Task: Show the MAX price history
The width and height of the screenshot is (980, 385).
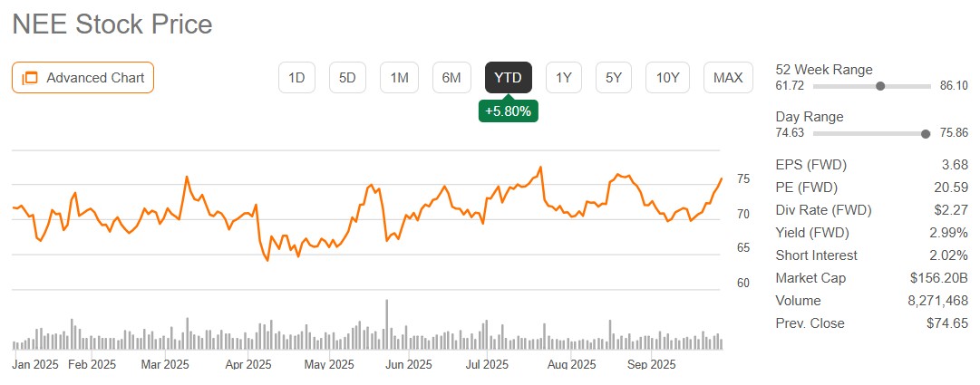Action: pyautogui.click(x=728, y=78)
